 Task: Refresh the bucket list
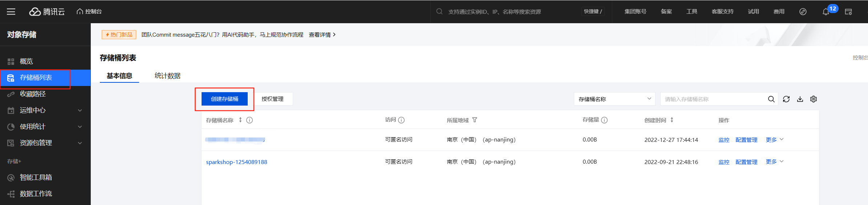(x=786, y=99)
